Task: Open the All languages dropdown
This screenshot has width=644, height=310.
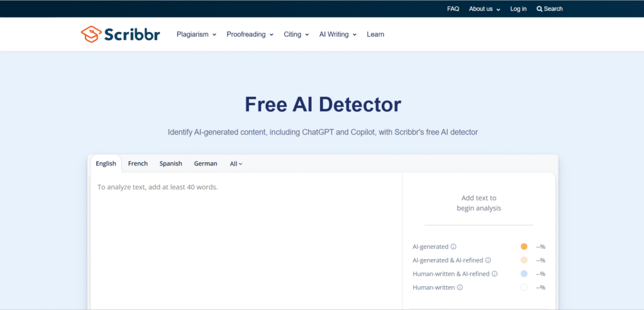Action: (236, 163)
